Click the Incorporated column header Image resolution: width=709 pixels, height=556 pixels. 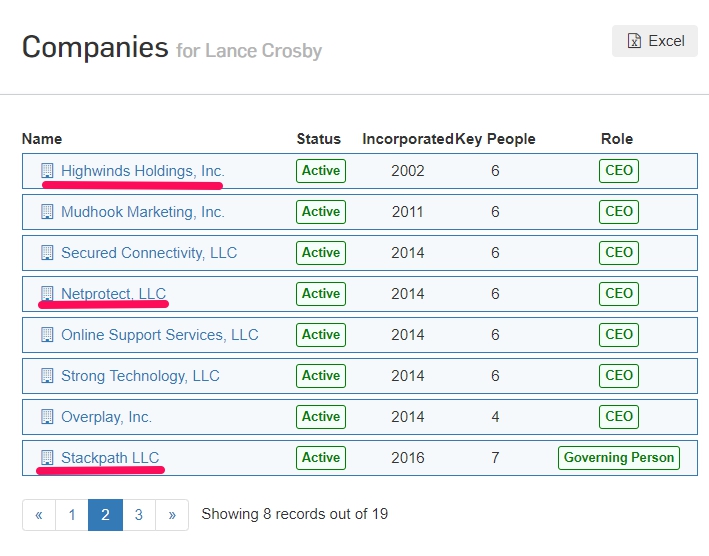407,139
